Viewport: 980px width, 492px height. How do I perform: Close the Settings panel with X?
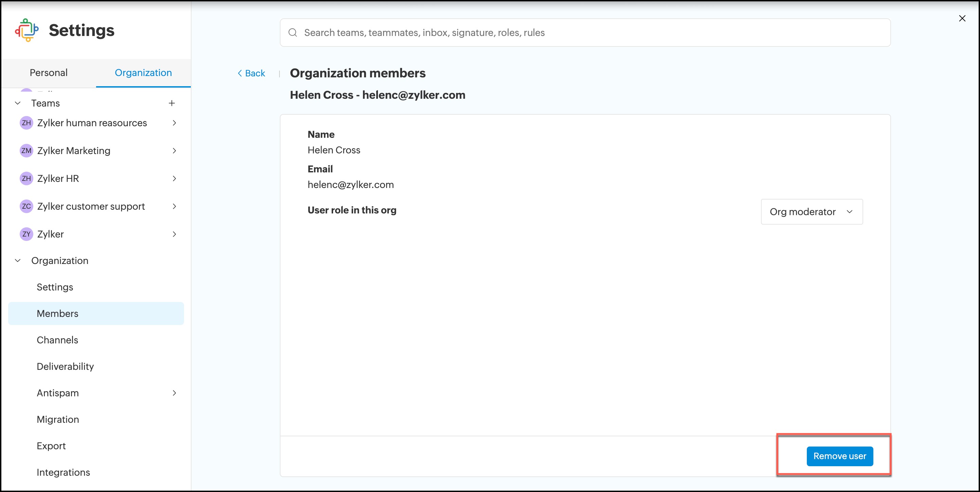[962, 18]
